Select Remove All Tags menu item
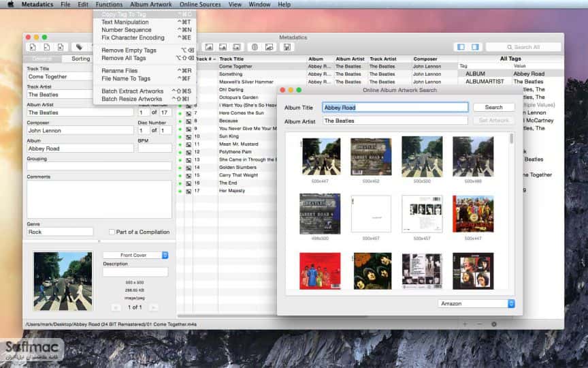Viewport: 588px width, 368px height. pyautogui.click(x=145, y=58)
